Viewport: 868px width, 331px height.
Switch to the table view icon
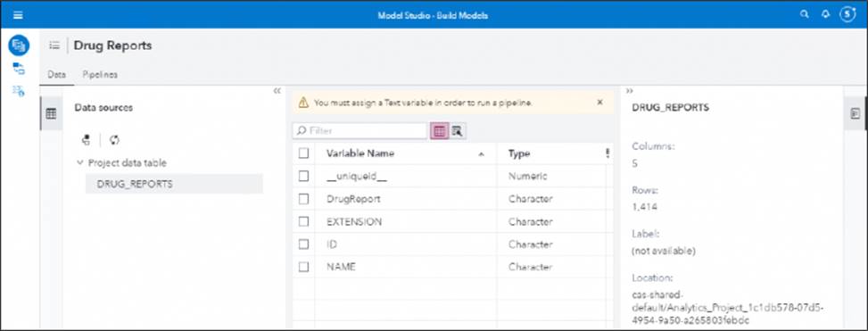[440, 131]
